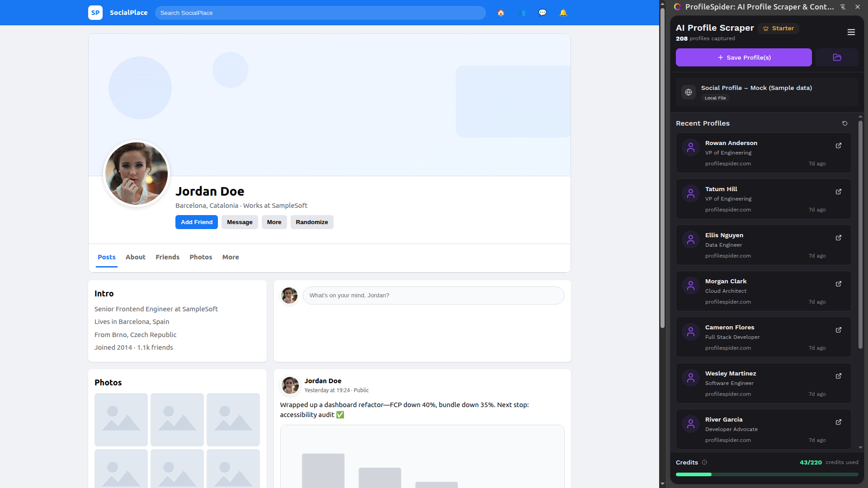Click the home icon in SocialPlace header
This screenshot has width=868, height=488.
pyautogui.click(x=501, y=13)
